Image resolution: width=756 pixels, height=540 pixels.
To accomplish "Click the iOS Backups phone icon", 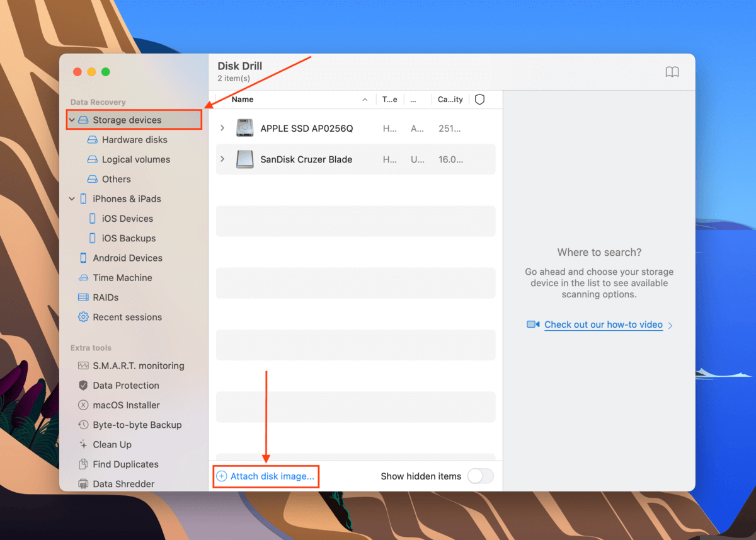I will [x=93, y=238].
